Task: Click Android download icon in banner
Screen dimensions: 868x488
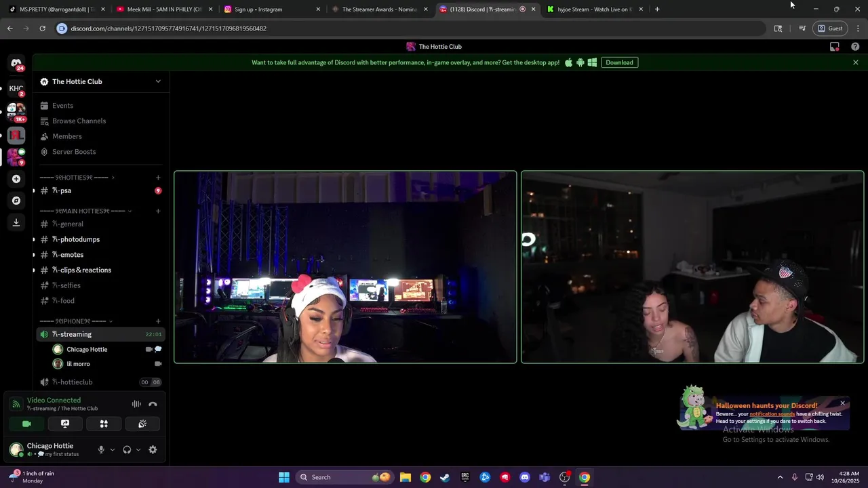Action: point(580,62)
